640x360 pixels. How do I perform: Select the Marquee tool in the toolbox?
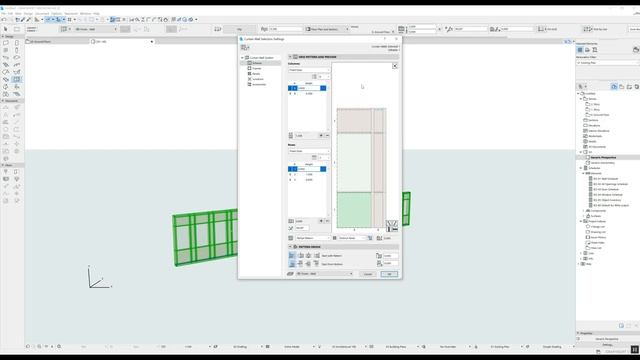coord(17,29)
